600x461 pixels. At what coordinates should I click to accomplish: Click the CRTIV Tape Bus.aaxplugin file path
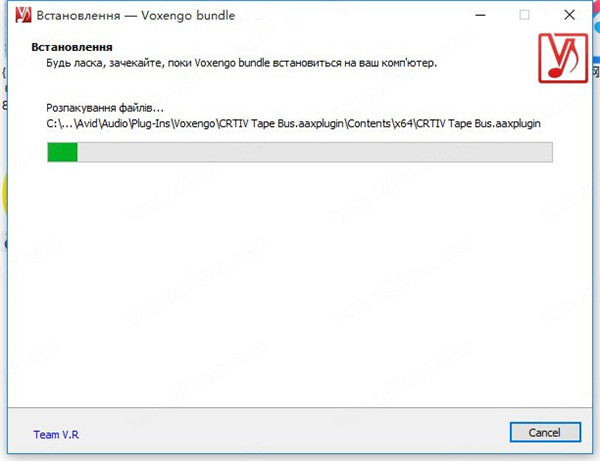293,124
